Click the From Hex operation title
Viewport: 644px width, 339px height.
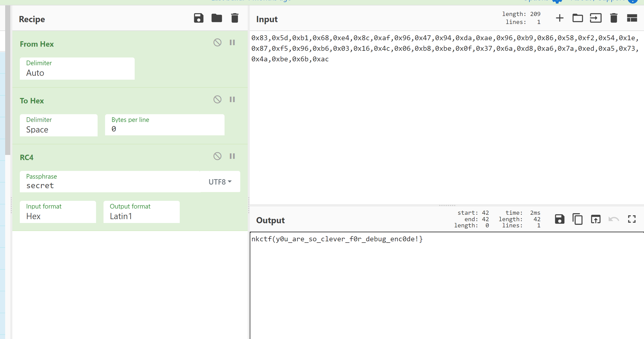click(x=37, y=44)
